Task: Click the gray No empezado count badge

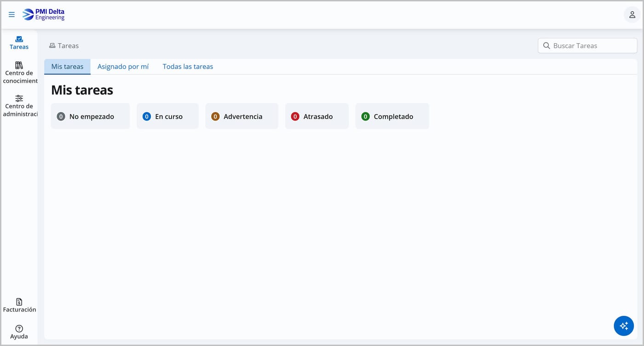Action: (x=61, y=116)
